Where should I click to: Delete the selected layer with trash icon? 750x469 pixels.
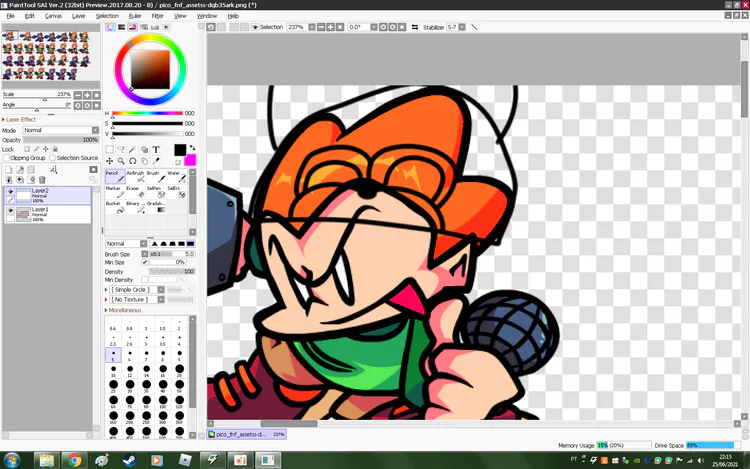[42, 180]
